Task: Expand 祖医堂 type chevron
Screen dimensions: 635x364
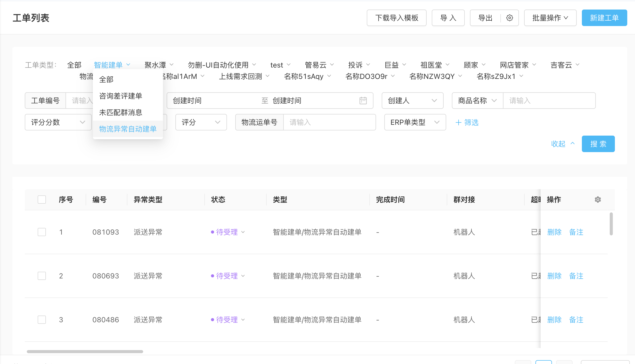Action: click(447, 64)
